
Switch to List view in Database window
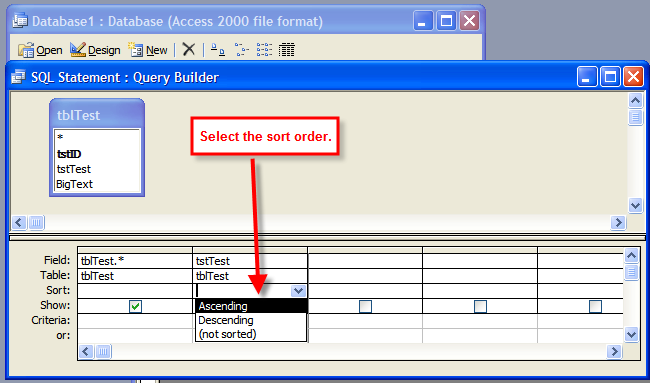pyautogui.click(x=264, y=50)
